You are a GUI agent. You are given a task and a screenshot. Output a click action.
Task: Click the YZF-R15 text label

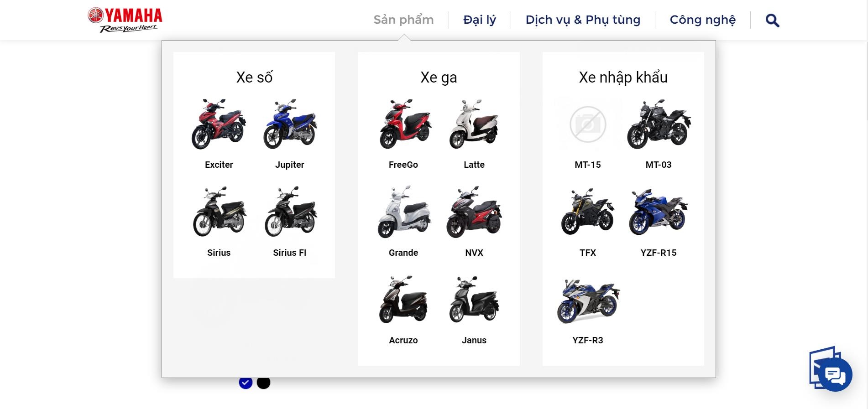click(x=659, y=253)
